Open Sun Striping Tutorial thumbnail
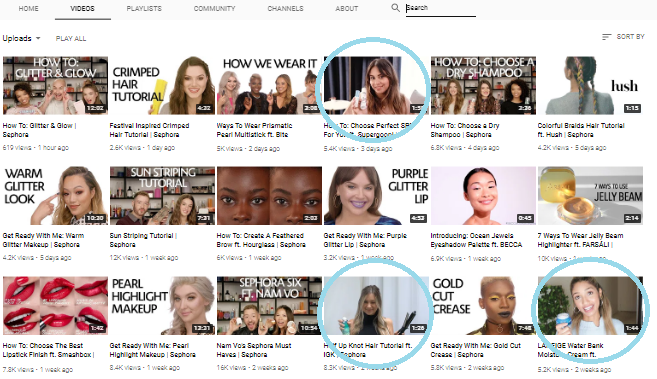 162,196
